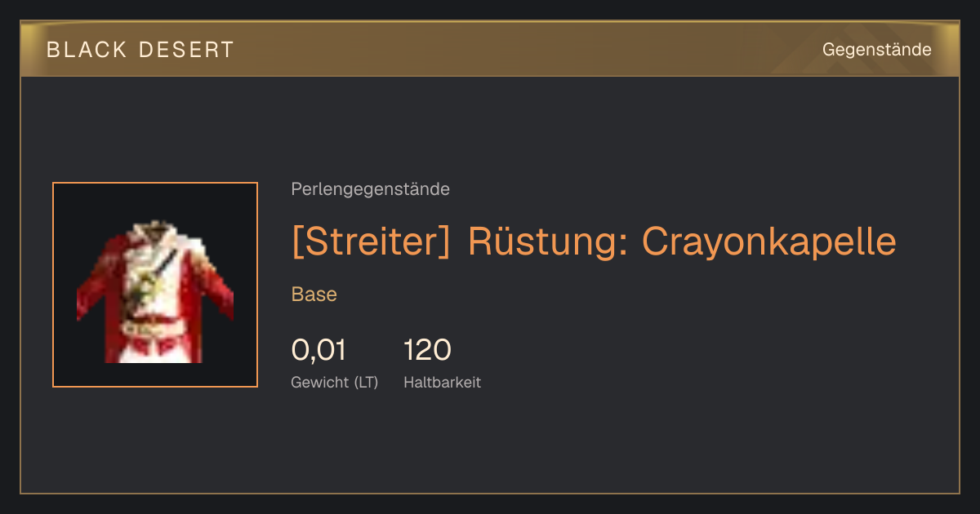Click the gold header banner center
This screenshot has width=980, height=514.
(490, 49)
